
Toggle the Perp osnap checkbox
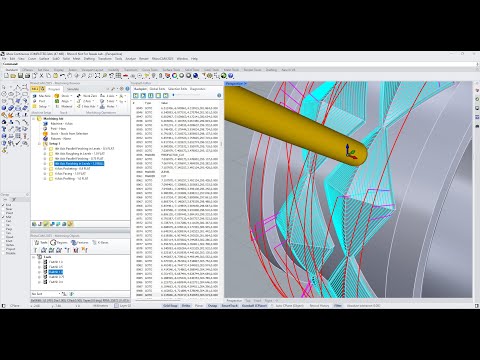pyautogui.click(x=4, y=229)
